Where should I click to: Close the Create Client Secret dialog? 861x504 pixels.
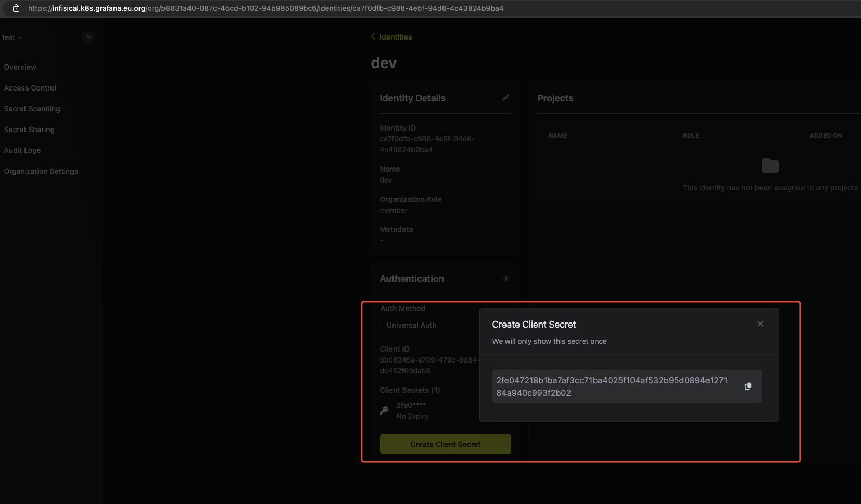760,324
